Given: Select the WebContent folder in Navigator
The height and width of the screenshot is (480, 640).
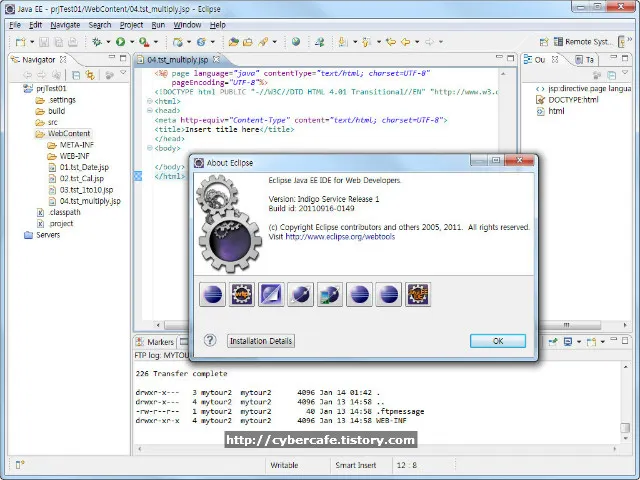Looking at the screenshot, I should tap(68, 133).
